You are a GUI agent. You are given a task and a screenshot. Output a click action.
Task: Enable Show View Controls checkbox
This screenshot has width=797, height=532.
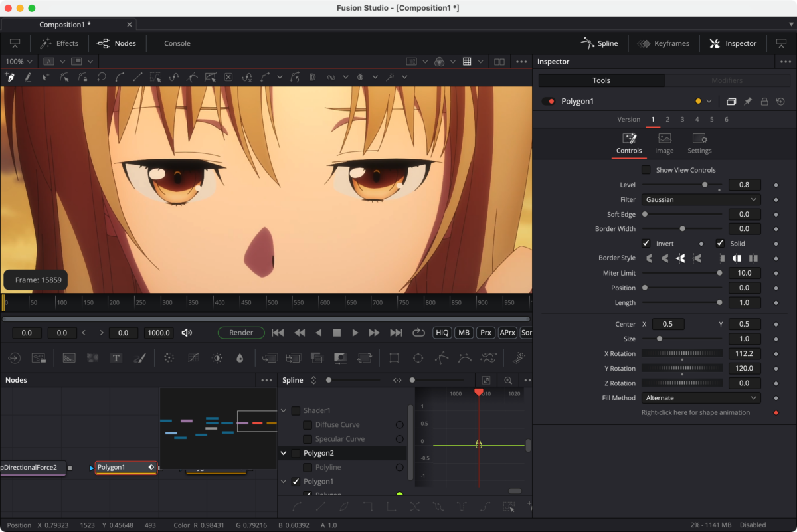[x=646, y=170]
